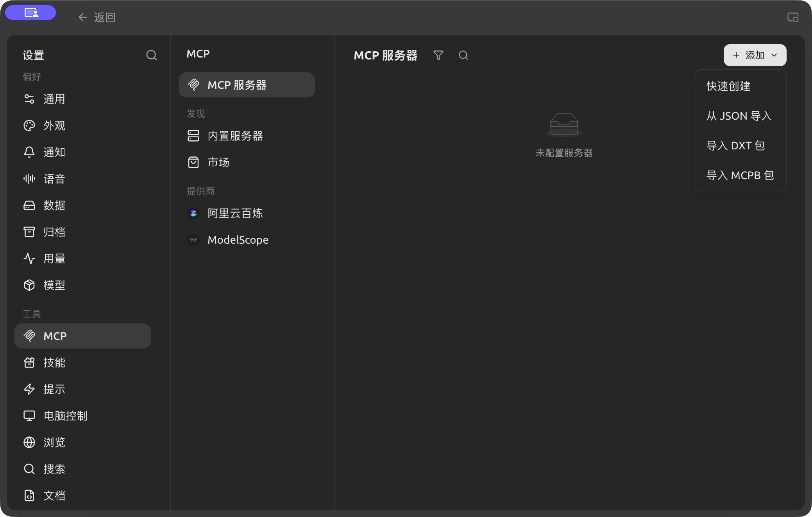
Task: Select MCP 服务器 in the middle panel
Action: pos(247,85)
